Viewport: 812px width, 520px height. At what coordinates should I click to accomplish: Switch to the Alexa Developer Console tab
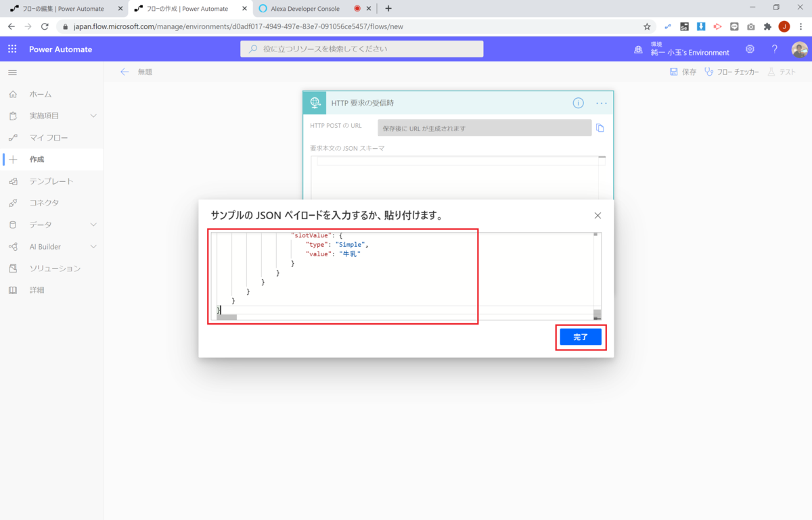pyautogui.click(x=304, y=9)
